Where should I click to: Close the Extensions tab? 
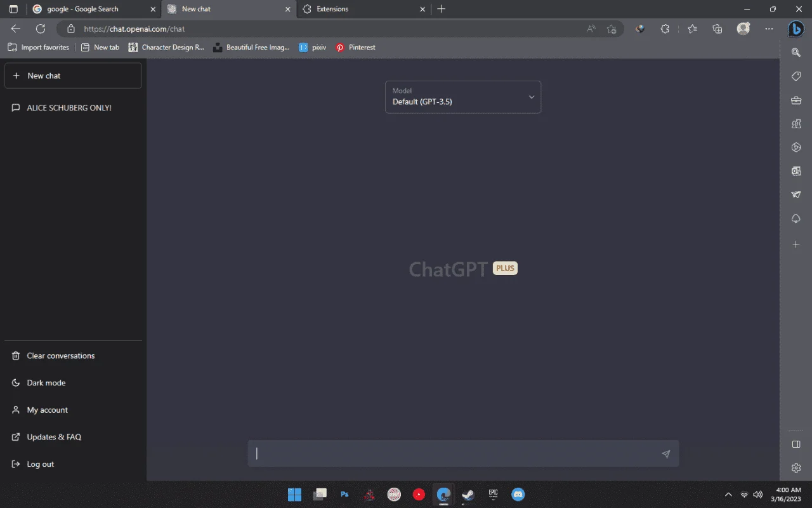point(423,9)
